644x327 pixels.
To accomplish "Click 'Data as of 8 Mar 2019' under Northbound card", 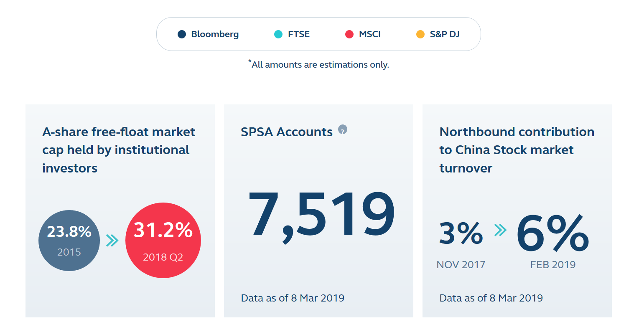I will click(x=491, y=298).
